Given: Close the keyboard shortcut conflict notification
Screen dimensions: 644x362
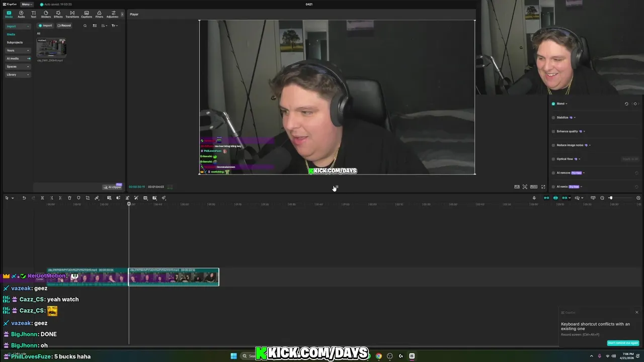Looking at the screenshot, I should click(636, 312).
